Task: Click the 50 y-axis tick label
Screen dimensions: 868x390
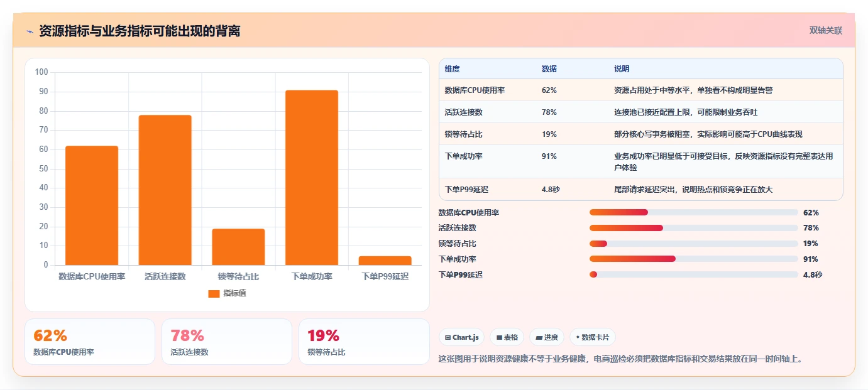Action: [43, 169]
